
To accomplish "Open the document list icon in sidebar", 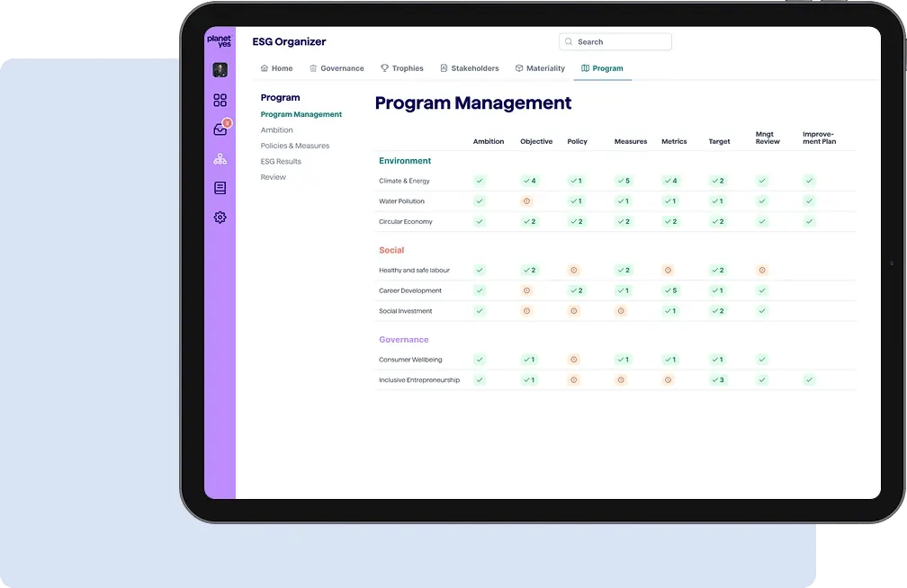I will (x=220, y=188).
